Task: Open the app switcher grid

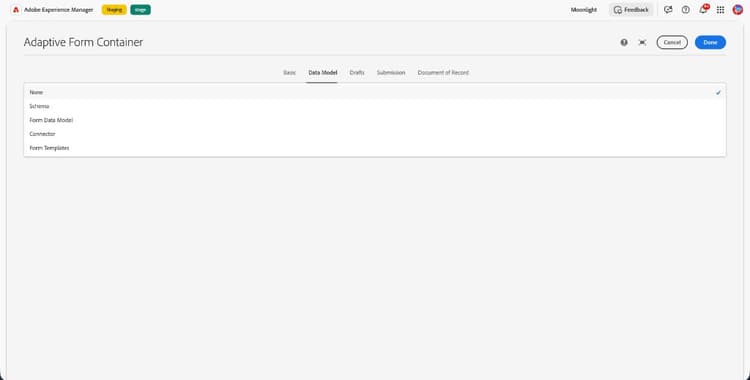Action: click(x=720, y=10)
